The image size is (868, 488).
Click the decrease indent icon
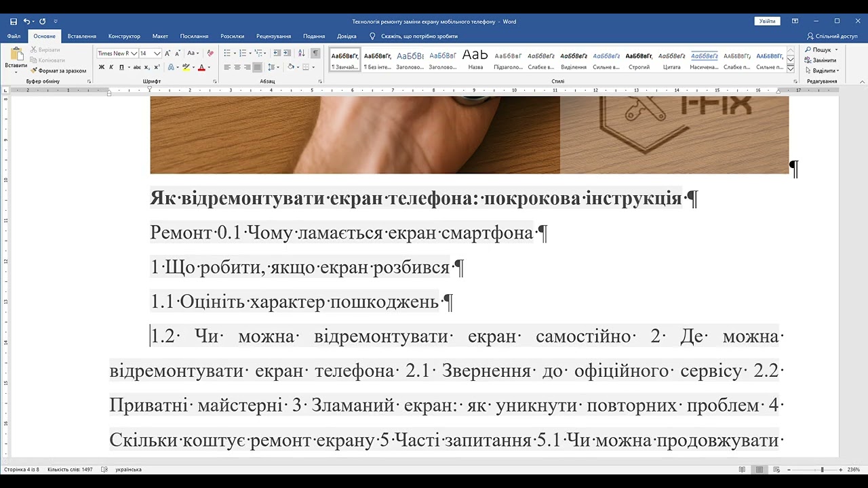point(277,53)
